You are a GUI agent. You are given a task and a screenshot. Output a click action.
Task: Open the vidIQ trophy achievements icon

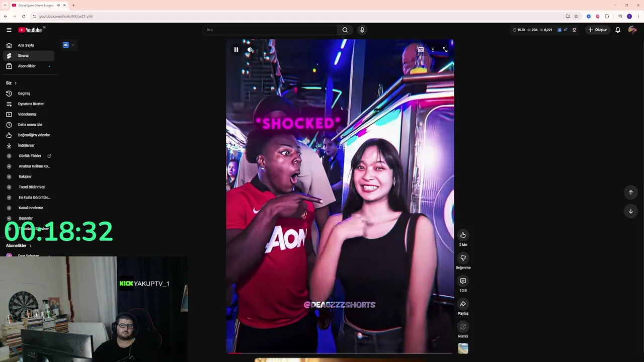[574, 30]
